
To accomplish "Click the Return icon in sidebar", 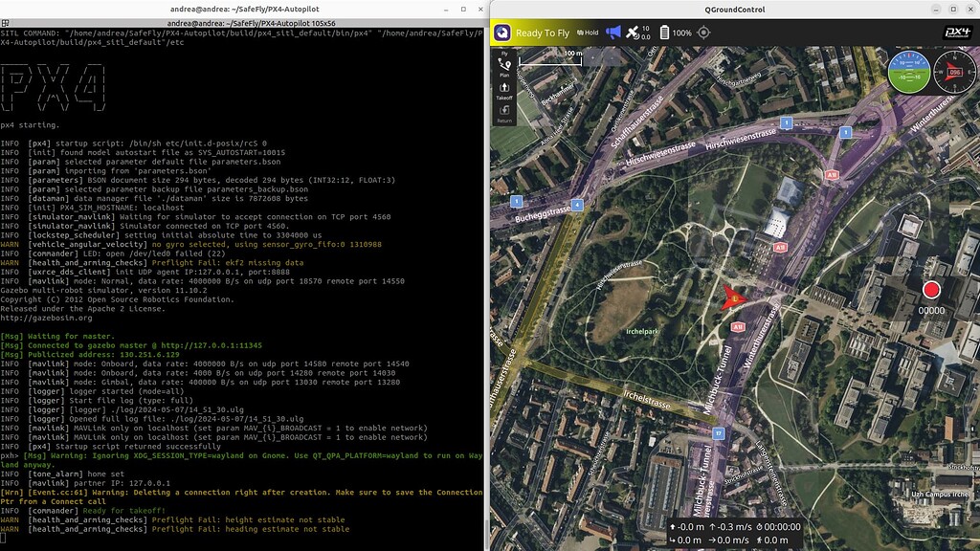I will [504, 109].
